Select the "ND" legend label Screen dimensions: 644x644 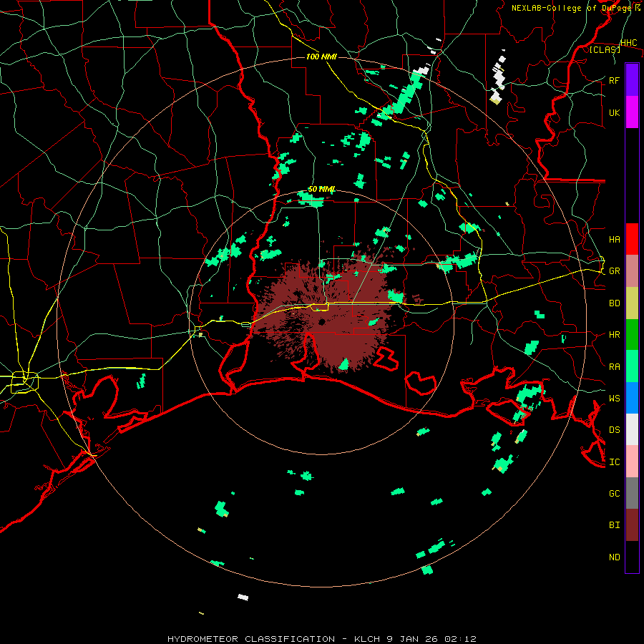point(614,557)
